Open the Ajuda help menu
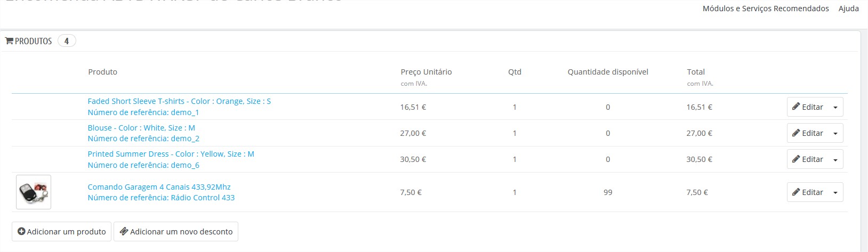This screenshot has width=868, height=252. 849,9
